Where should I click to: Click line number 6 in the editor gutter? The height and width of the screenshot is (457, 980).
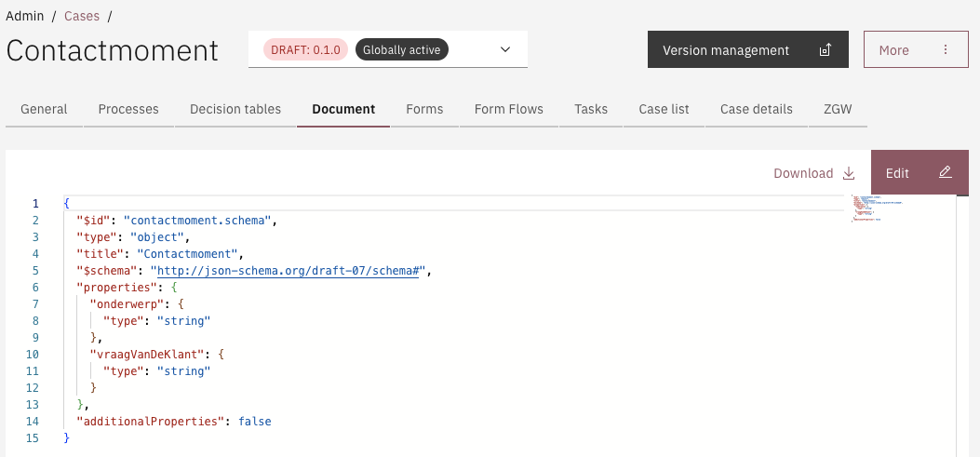[34, 288]
